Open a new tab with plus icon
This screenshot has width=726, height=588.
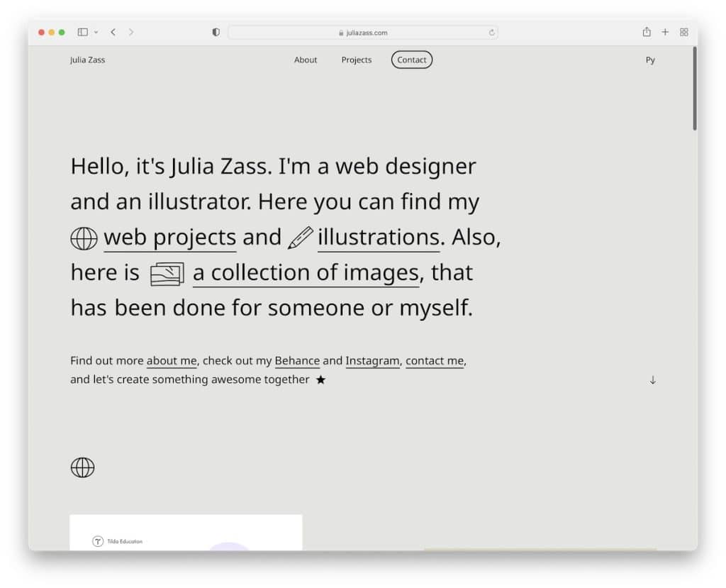pyautogui.click(x=665, y=32)
